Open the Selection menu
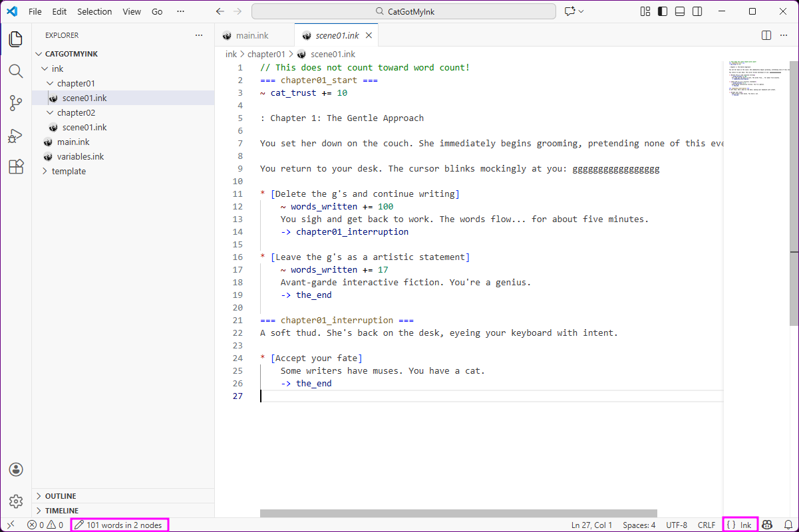The width and height of the screenshot is (799, 532). click(94, 11)
